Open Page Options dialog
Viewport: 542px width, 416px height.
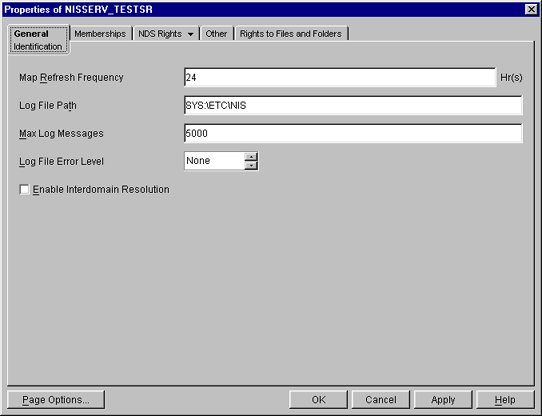(x=56, y=400)
